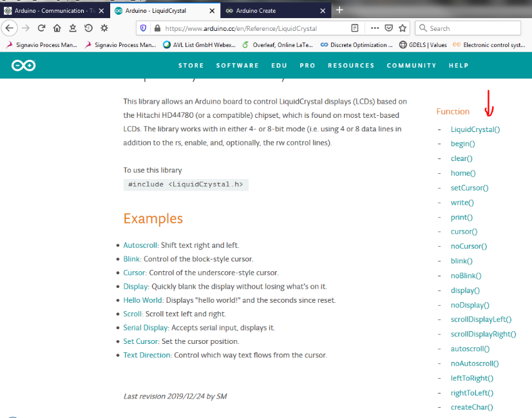Viewport: 532px width, 418px height.
Task: Go to the browser home page
Action: [57, 28]
